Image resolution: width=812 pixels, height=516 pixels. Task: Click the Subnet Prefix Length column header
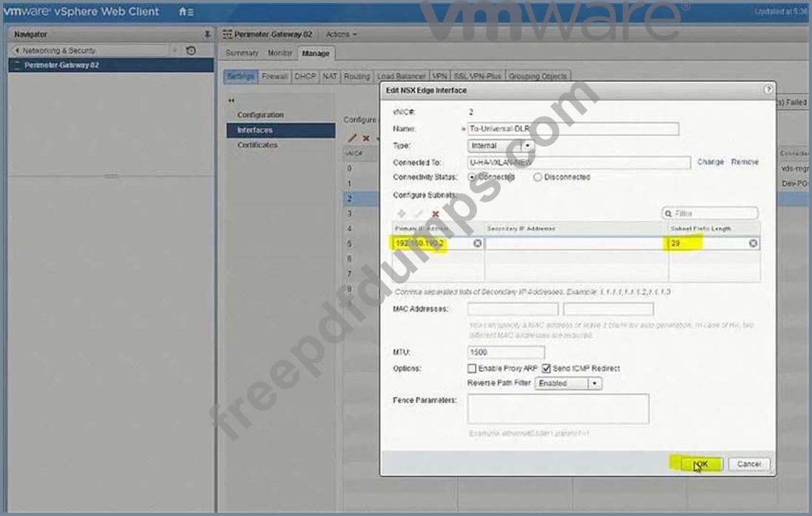tap(714, 228)
